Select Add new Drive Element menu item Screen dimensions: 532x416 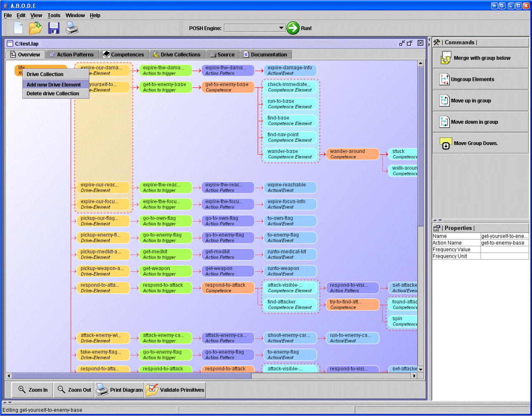(54, 85)
